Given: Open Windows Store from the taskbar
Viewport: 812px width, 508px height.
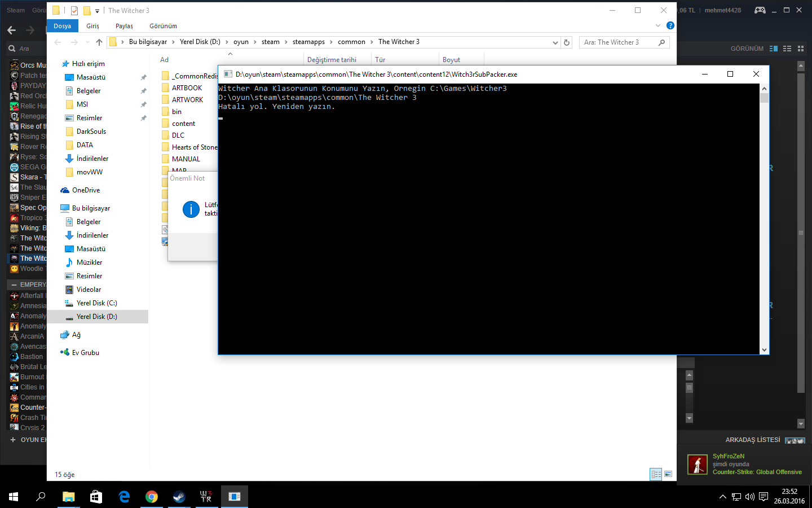Looking at the screenshot, I should pos(96,497).
